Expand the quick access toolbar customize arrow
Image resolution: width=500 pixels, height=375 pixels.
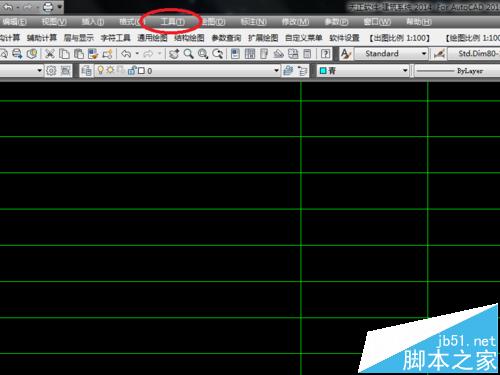(x=60, y=7)
